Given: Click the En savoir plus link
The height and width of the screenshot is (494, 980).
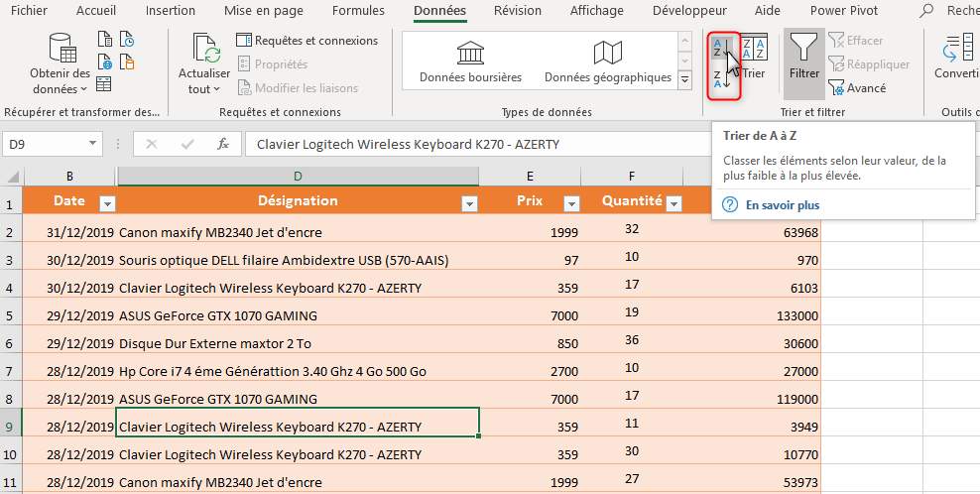Looking at the screenshot, I should (x=783, y=205).
